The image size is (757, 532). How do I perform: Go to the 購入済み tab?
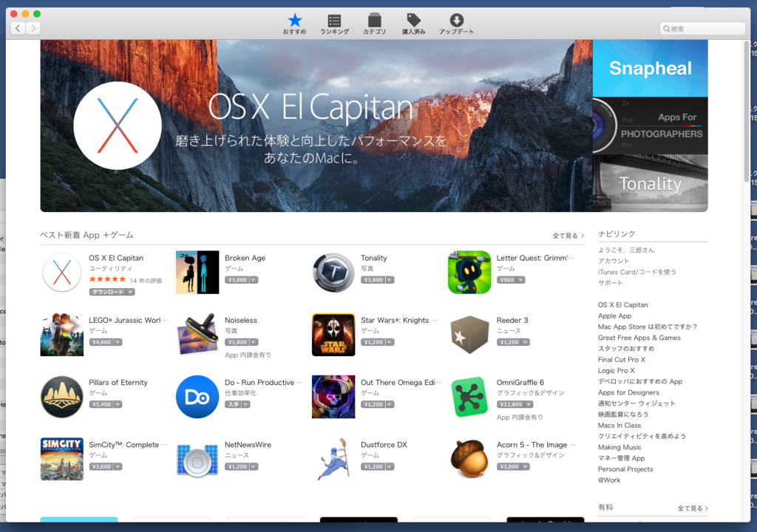(414, 24)
